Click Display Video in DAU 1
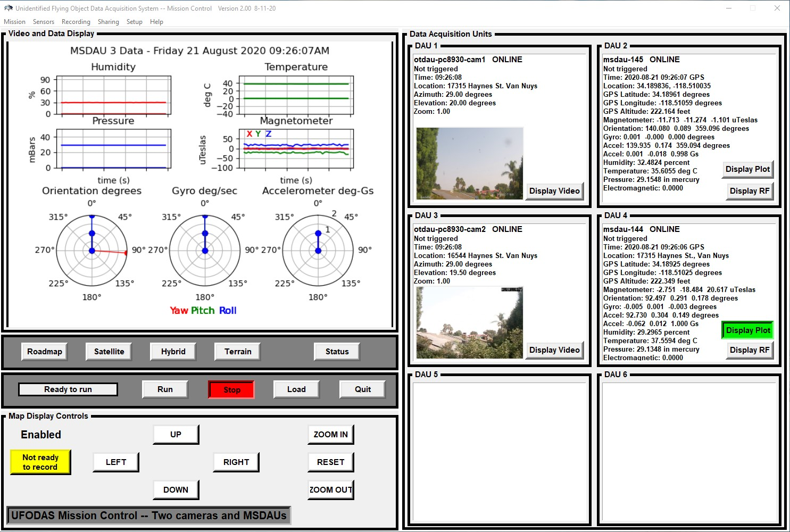Screen dimensions: 790x532 (554, 191)
